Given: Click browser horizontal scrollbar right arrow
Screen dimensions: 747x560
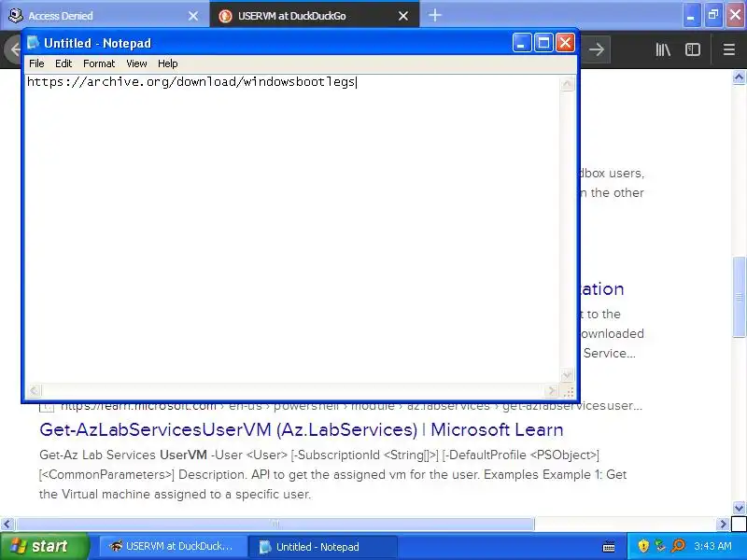Looking at the screenshot, I should click(723, 525).
